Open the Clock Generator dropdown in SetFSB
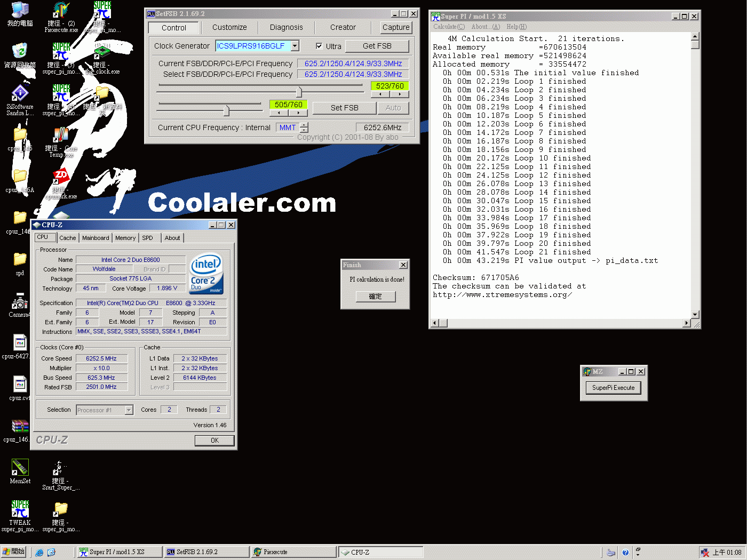747x560 pixels. click(x=295, y=46)
